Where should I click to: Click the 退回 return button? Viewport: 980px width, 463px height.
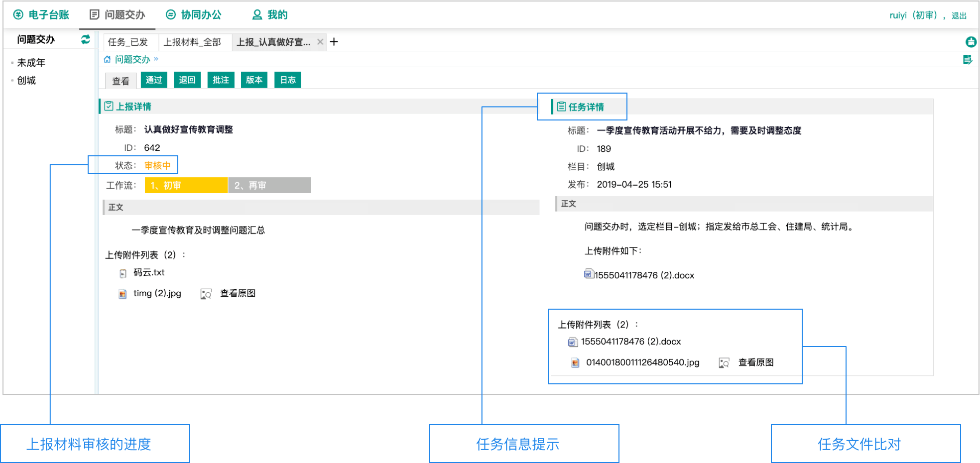click(187, 80)
